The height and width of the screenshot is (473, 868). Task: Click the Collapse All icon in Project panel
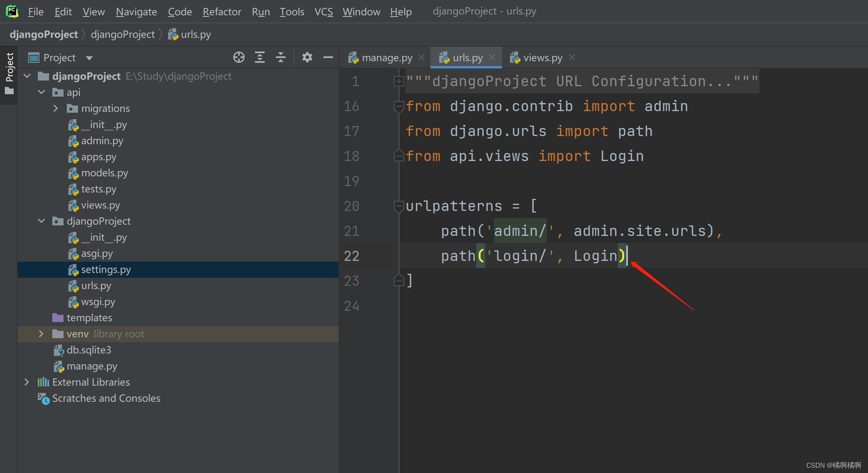[281, 58]
